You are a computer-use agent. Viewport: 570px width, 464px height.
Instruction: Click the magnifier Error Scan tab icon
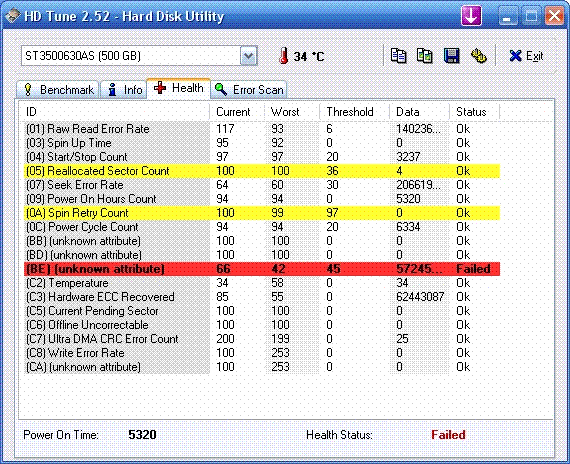coord(221,89)
